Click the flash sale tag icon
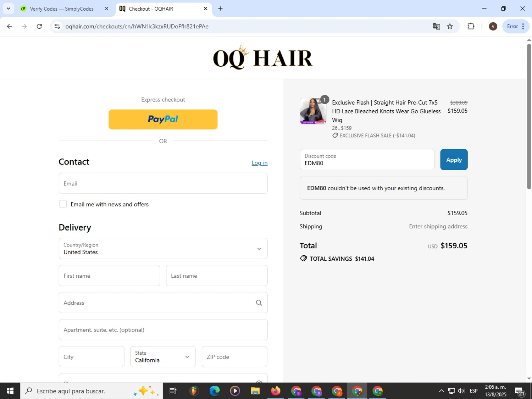The width and height of the screenshot is (532, 399). 335,135
